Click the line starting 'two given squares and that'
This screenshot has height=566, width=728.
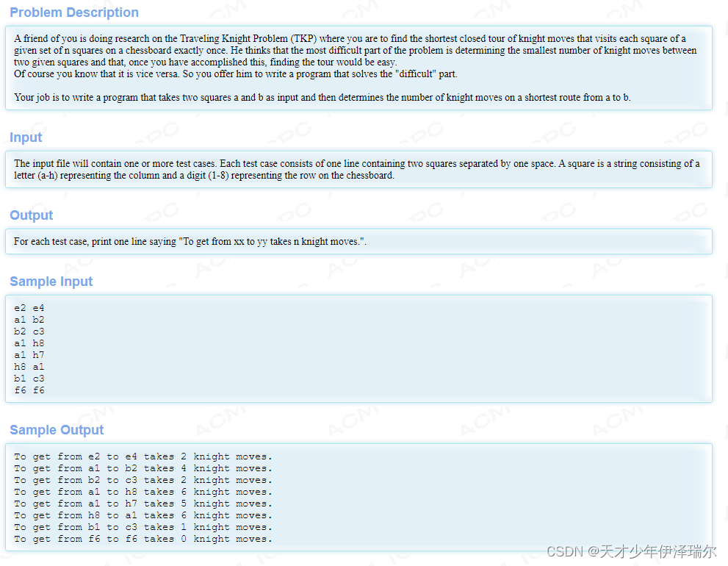point(205,62)
